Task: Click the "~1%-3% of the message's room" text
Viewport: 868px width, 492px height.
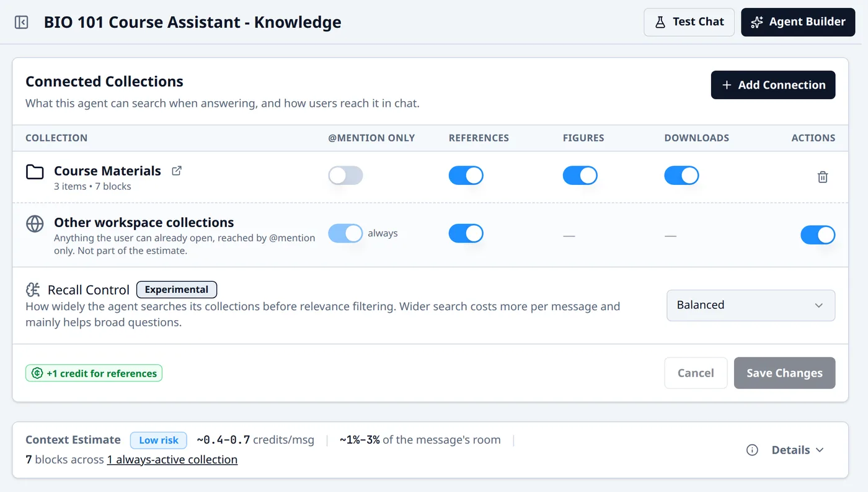Action: (x=420, y=440)
